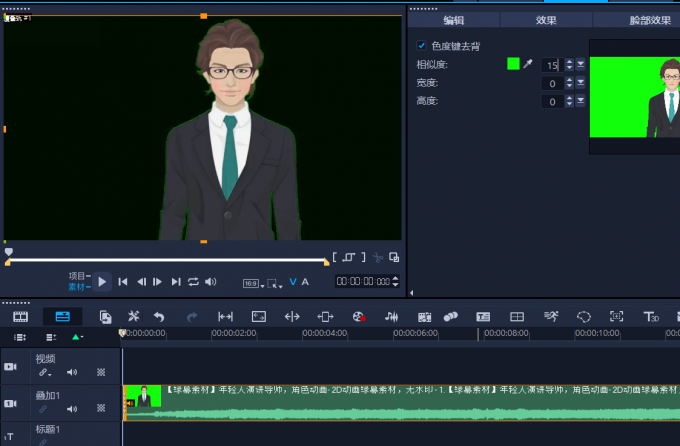This screenshot has height=446, width=680.
Task: Redo the last action
Action: 192,317
